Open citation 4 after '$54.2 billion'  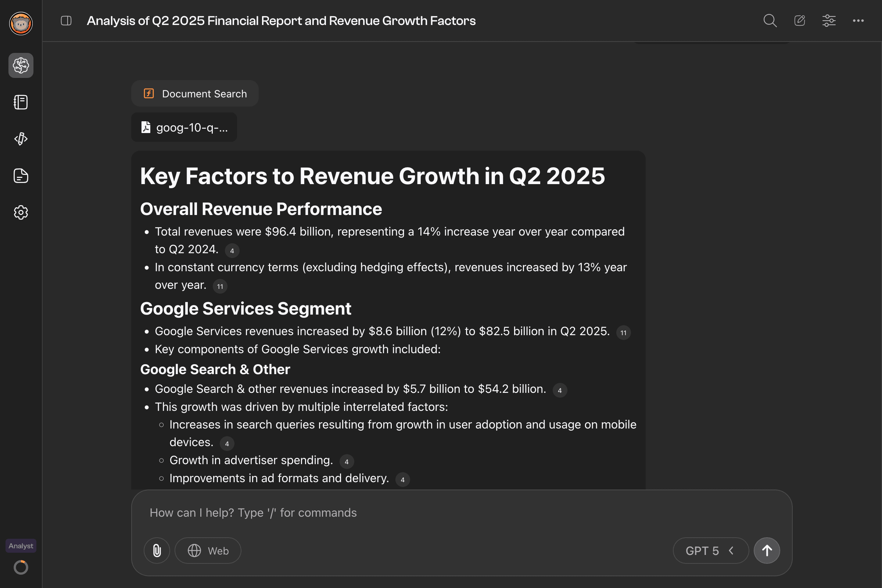(560, 390)
